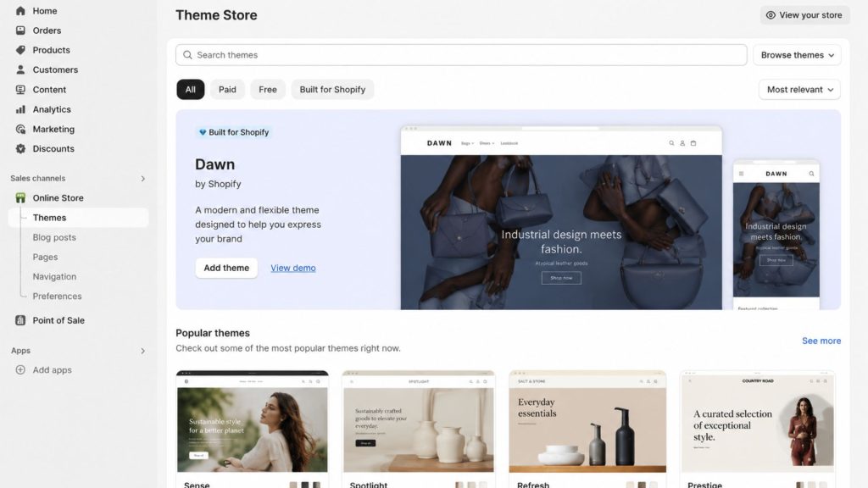Screen dimensions: 868x488
Task: Click the Orders inbox icon
Action: point(20,30)
